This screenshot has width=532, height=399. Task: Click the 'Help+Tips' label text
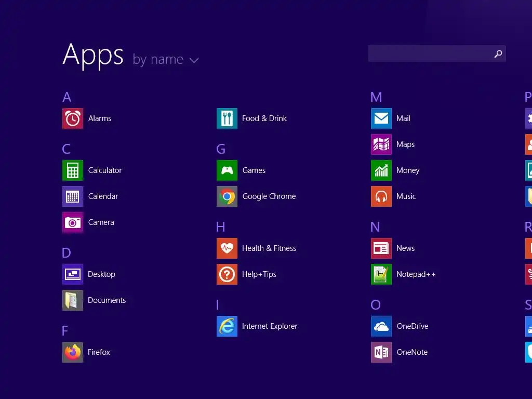coord(259,274)
